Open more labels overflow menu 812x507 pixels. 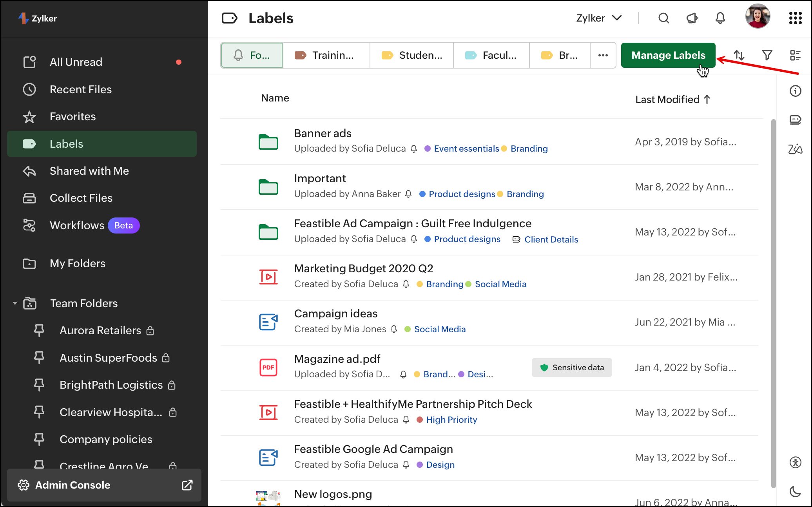pyautogui.click(x=603, y=55)
